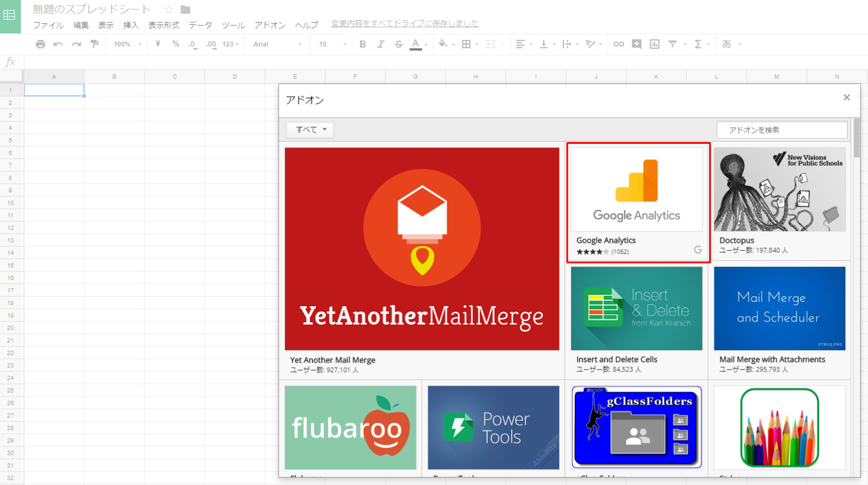
Task: Redo the last action
Action: click(x=76, y=44)
